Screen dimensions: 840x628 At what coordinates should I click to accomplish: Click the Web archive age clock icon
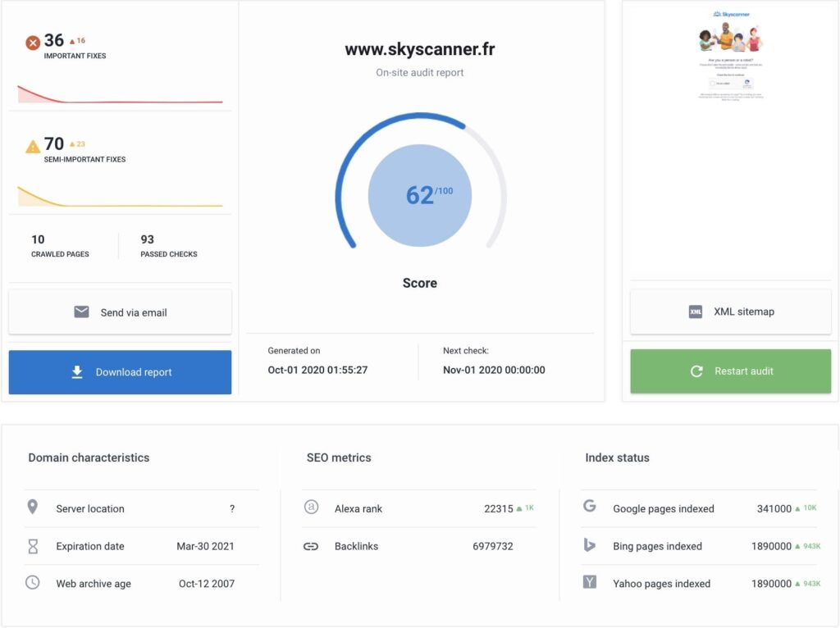33,582
